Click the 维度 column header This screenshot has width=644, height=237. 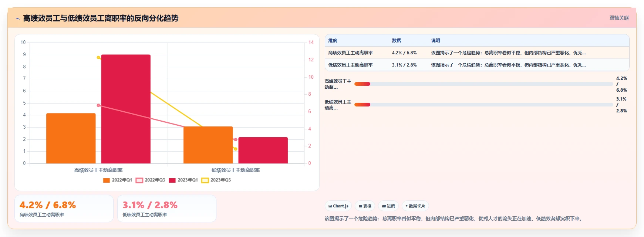(x=333, y=41)
